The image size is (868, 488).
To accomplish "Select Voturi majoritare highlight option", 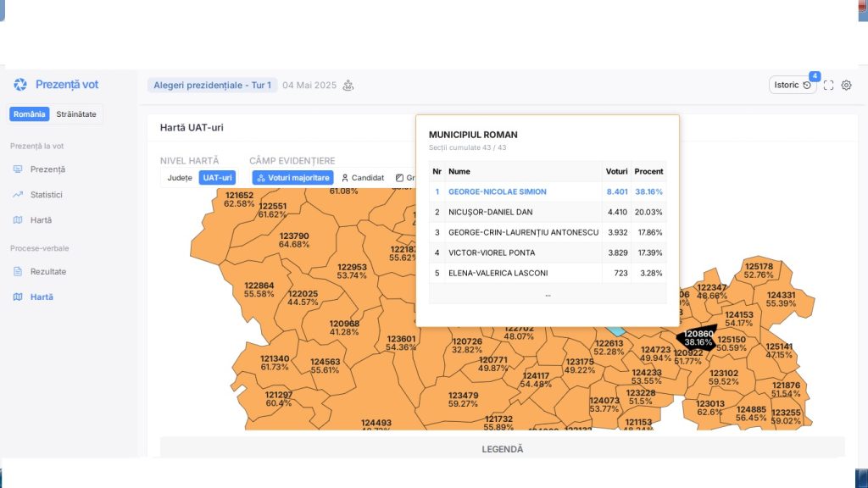I will coord(292,178).
